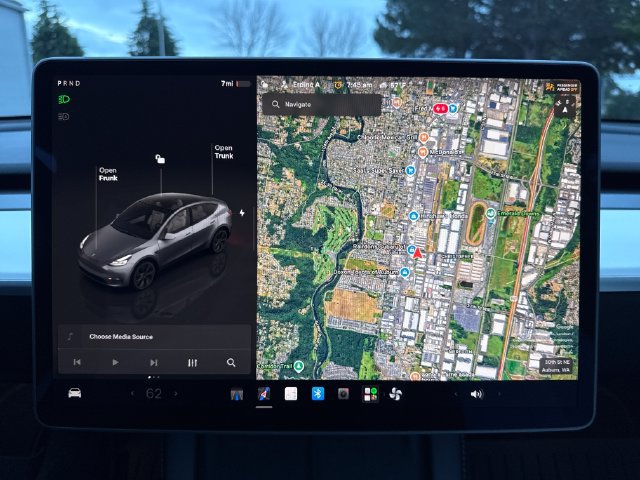Toggle the door lock icon above car
Screen dimensions: 640x480
160,159
